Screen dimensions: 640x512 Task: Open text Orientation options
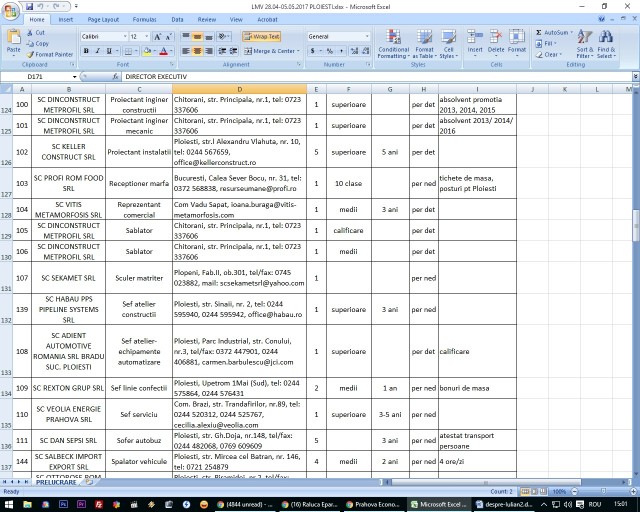224,37
